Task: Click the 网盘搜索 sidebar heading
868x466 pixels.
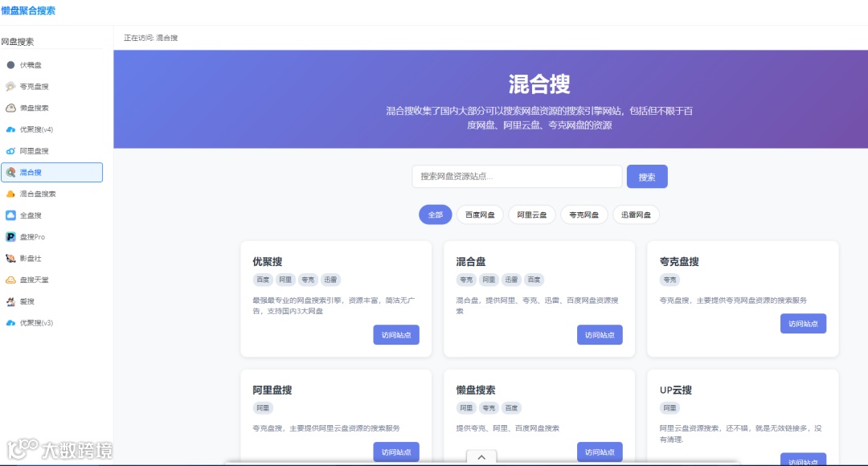Action: [18, 42]
